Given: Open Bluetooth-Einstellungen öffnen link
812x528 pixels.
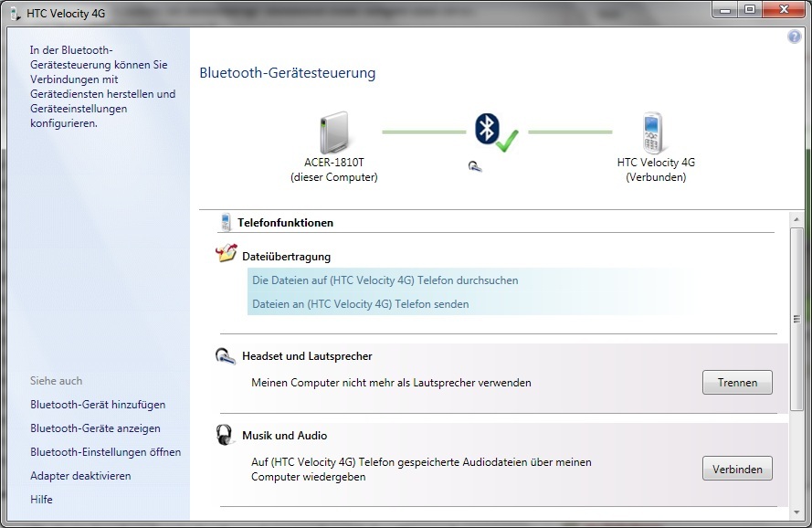Looking at the screenshot, I should pyautogui.click(x=105, y=452).
